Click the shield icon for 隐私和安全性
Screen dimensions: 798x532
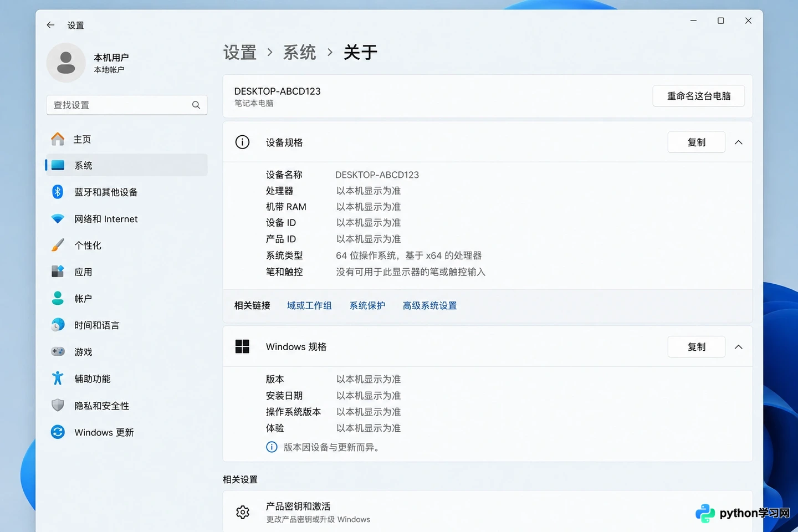(x=58, y=405)
